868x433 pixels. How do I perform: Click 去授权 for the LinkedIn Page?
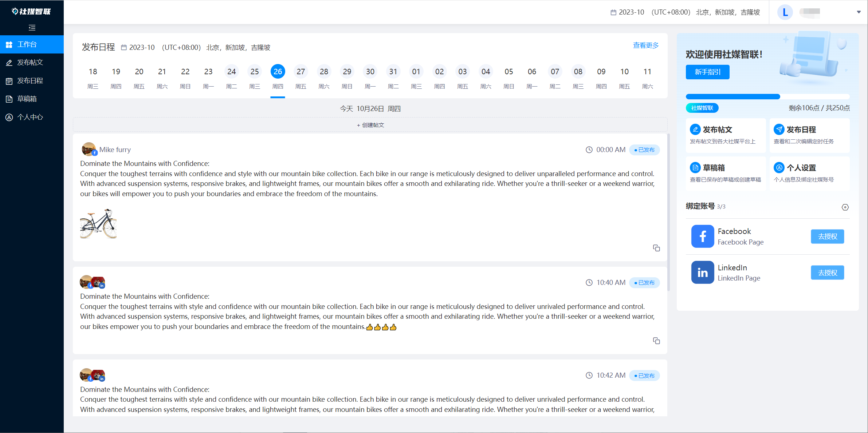(x=827, y=273)
